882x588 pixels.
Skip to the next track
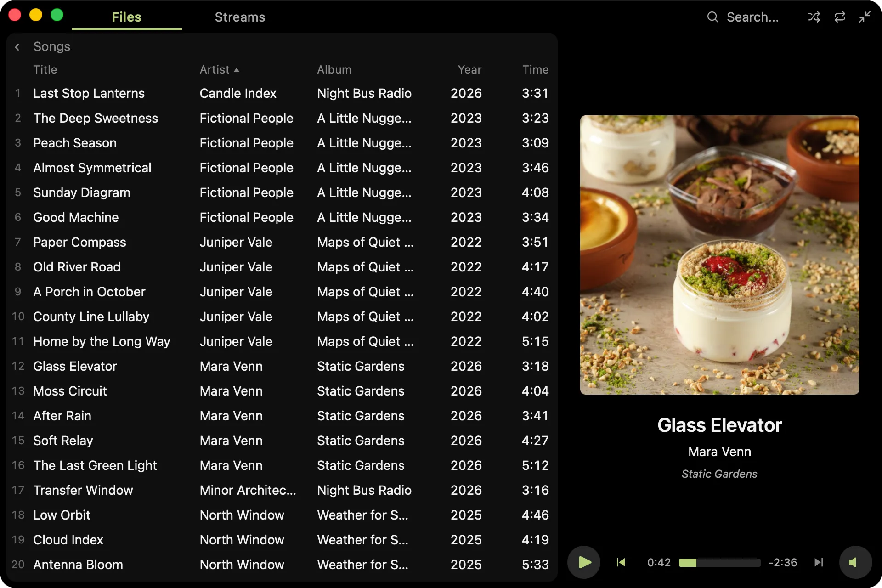(x=819, y=562)
